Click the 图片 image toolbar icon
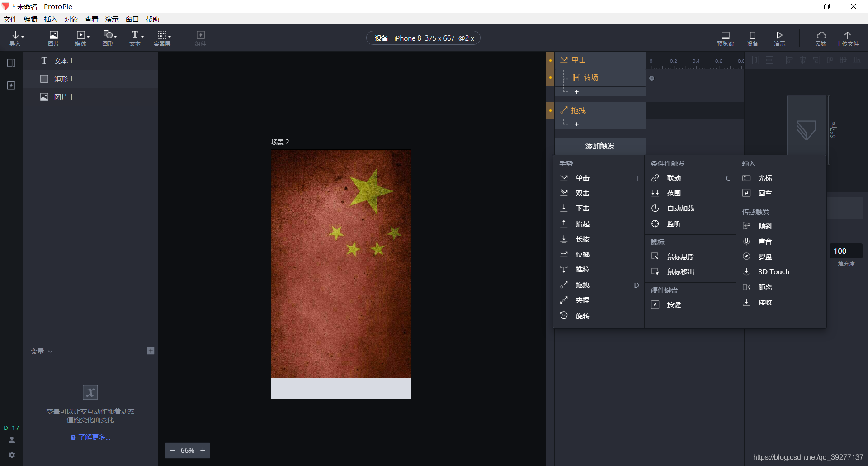This screenshot has width=868, height=466. 53,38
